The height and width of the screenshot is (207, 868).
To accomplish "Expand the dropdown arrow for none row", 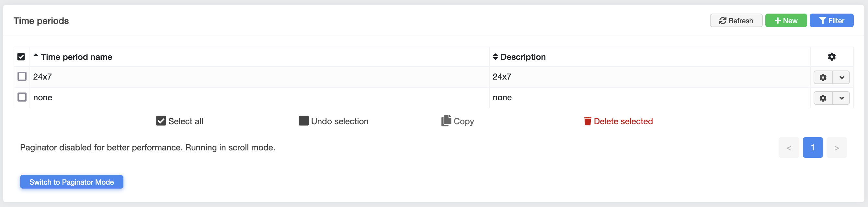I will click(841, 98).
